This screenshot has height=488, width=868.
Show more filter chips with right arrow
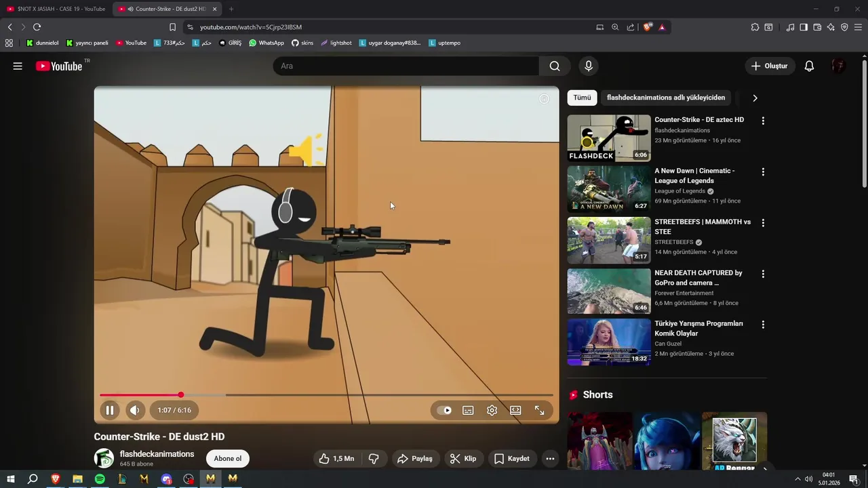click(755, 98)
